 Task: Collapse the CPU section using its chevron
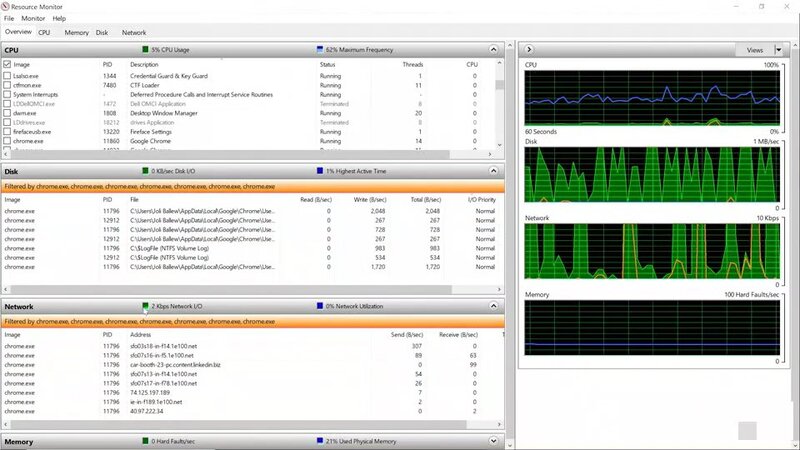click(493, 49)
